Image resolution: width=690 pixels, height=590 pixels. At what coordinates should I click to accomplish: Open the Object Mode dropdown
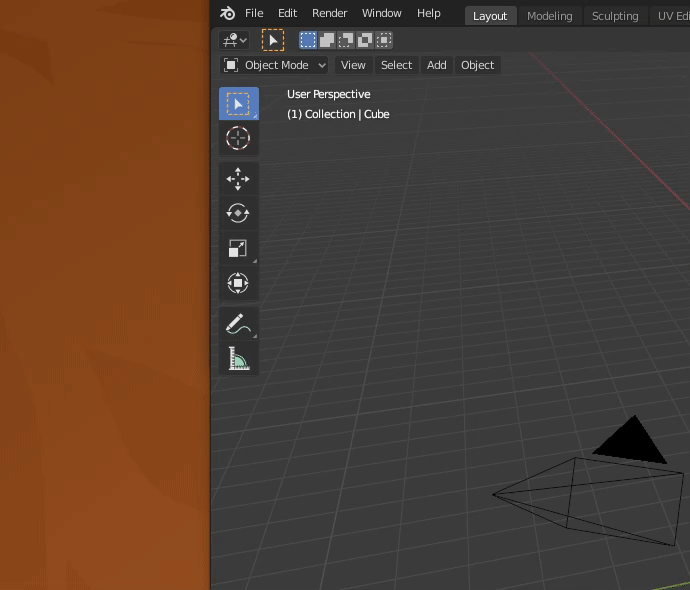coord(274,65)
